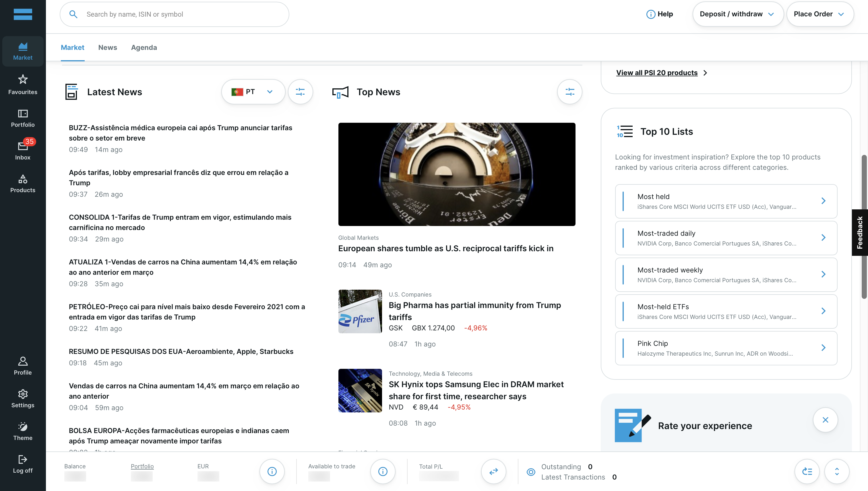
Task: Open Inbox with 35 unread badge
Action: [23, 149]
